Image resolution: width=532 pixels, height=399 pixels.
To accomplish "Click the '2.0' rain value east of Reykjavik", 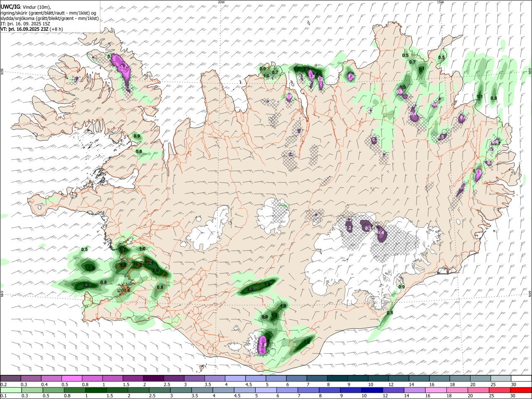I will (x=156, y=270).
